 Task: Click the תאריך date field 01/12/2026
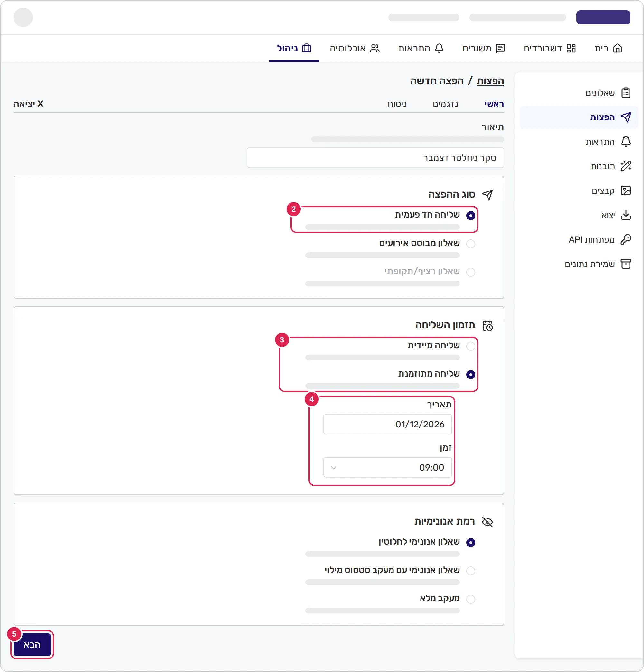coord(387,424)
